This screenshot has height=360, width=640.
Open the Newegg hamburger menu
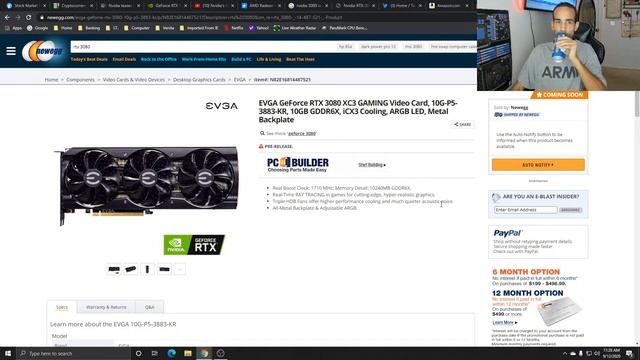pyautogui.click(x=11, y=51)
